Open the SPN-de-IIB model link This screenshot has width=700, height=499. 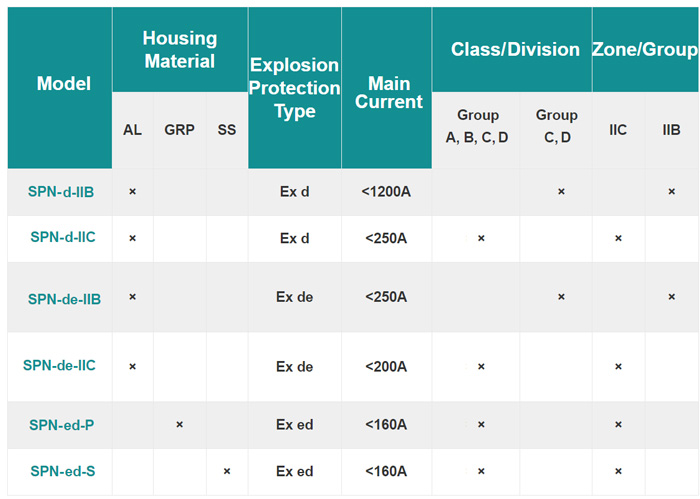click(64, 298)
